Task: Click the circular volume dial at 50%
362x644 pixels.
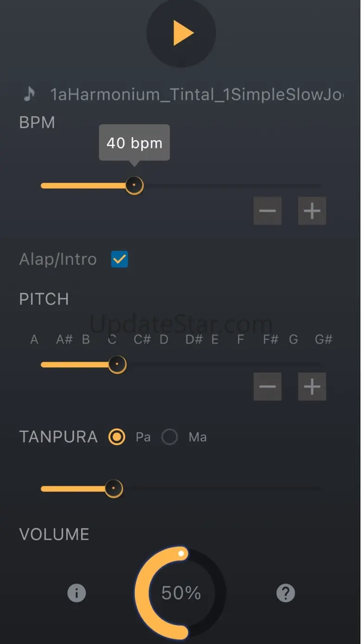Action: tap(181, 593)
